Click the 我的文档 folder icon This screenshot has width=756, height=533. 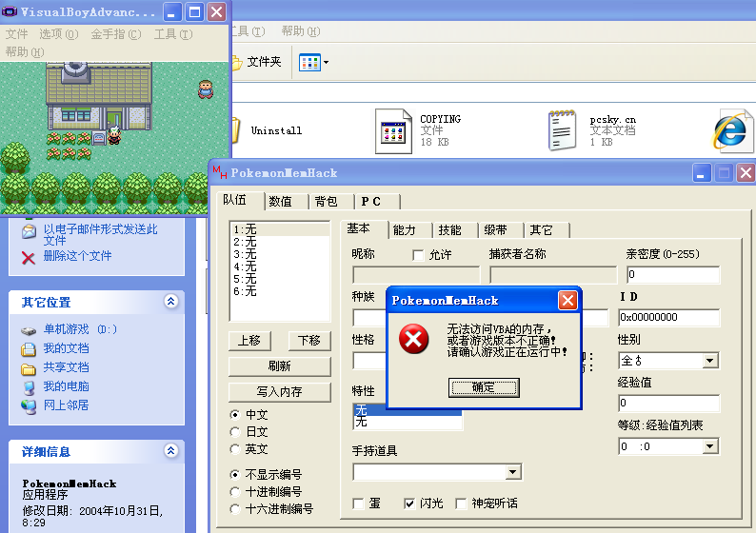point(29,349)
